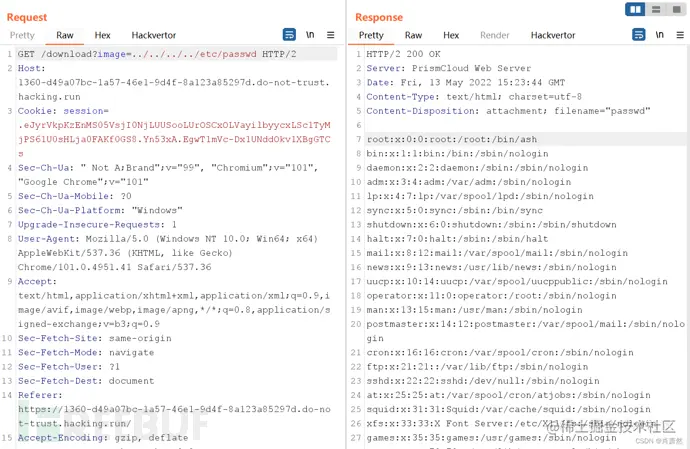Toggle word wrap icon in Response panel
This screenshot has width=690, height=449.
(x=639, y=34)
